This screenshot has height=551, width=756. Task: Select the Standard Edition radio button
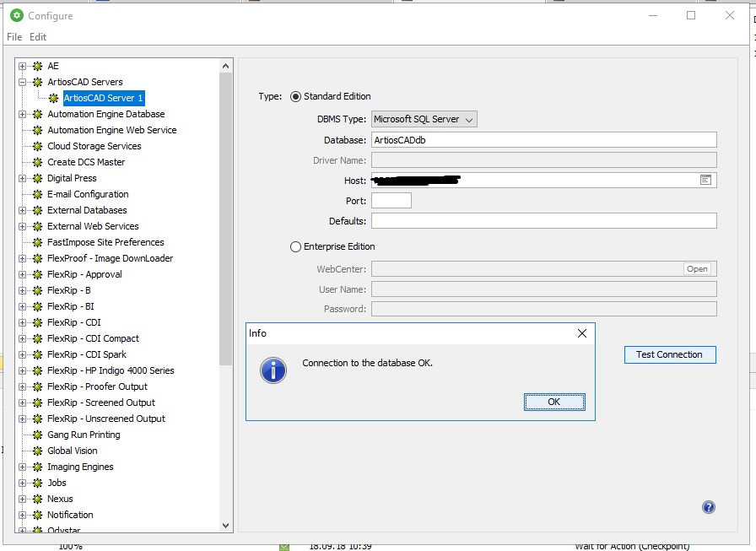pos(295,96)
